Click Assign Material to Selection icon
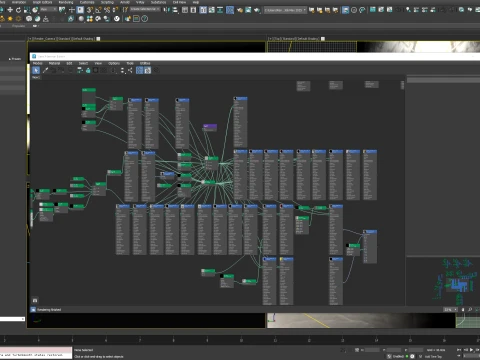Screen dimensions: 480x360 pos(62,70)
